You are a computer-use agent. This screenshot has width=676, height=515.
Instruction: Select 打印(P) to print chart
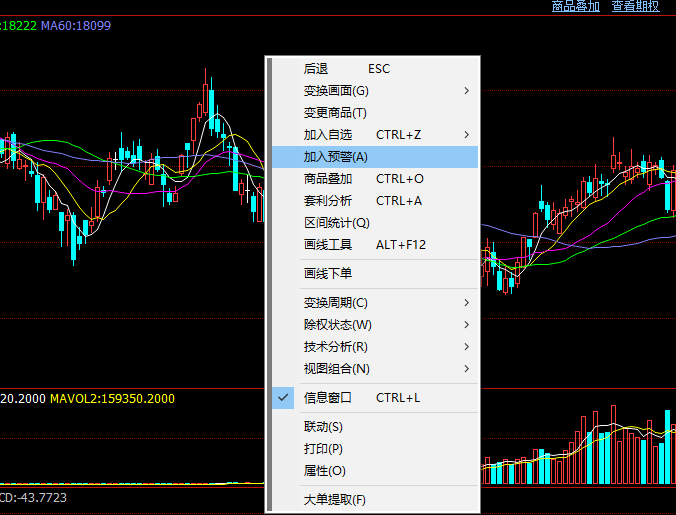coord(323,449)
